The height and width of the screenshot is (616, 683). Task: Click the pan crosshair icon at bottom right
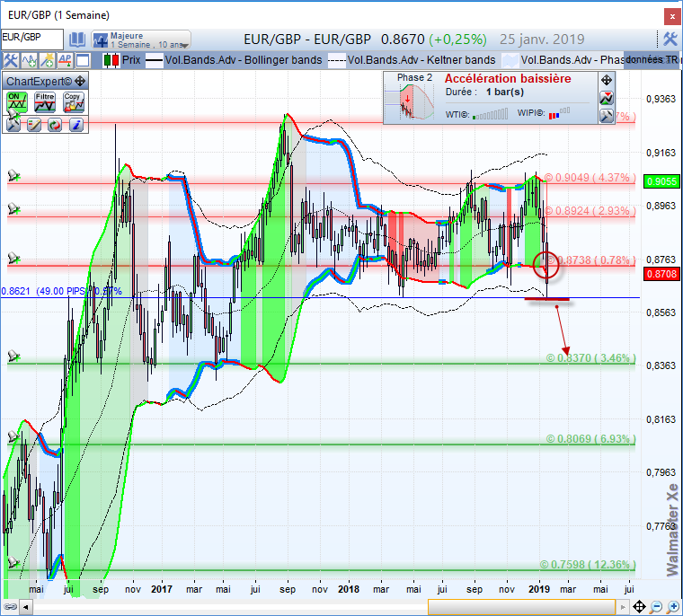click(639, 606)
